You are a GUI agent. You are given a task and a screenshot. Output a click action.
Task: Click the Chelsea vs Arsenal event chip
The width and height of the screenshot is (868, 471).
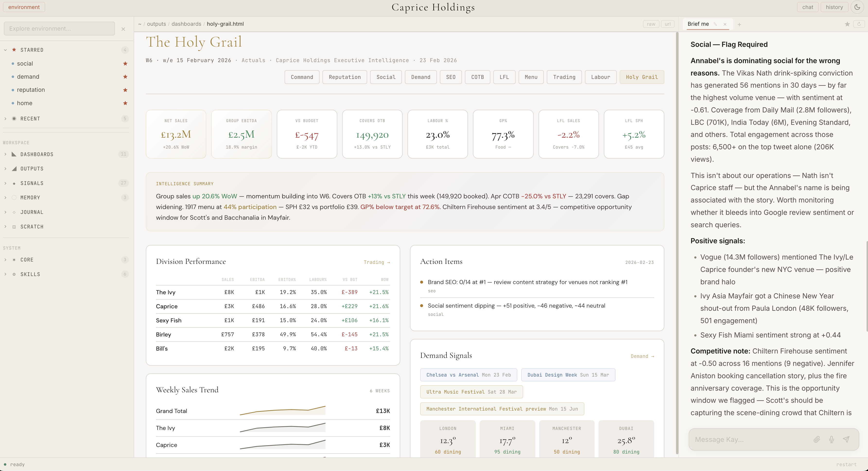pyautogui.click(x=468, y=375)
